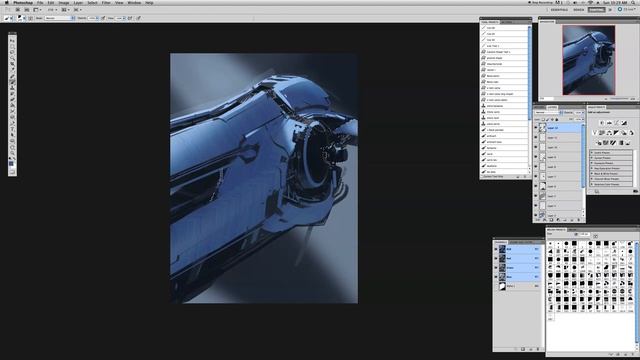
Task: Adjust the Navigator zoom slider
Action: pos(619,99)
